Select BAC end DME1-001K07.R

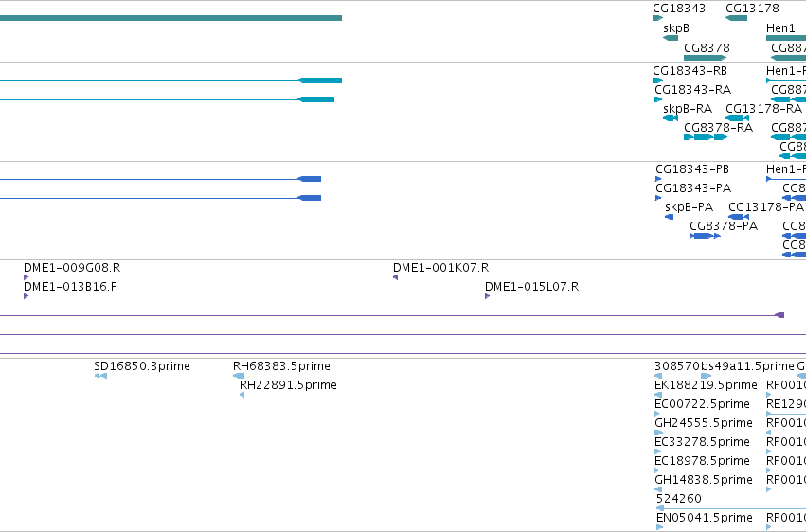(x=440, y=268)
